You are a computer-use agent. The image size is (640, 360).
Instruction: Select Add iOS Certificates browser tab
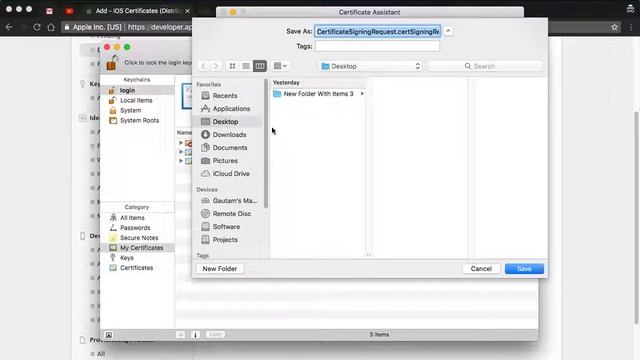coord(138,11)
